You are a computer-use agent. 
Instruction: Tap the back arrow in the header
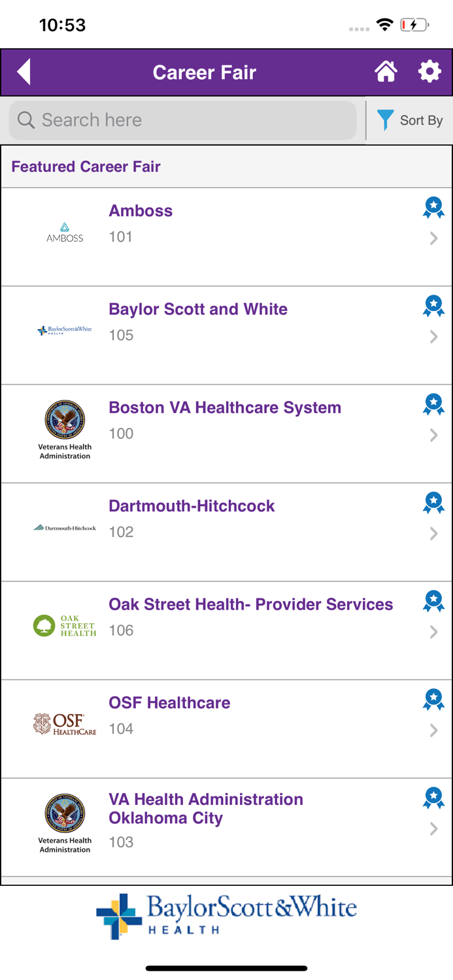pyautogui.click(x=24, y=72)
